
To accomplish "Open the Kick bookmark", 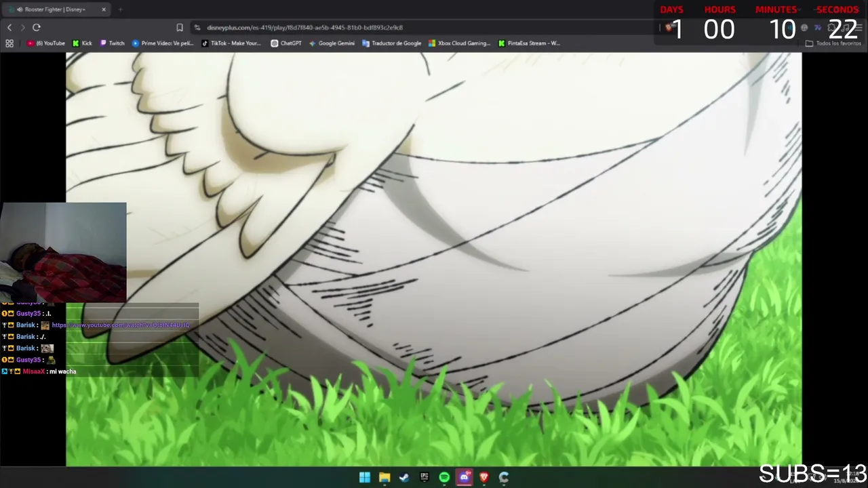I will (82, 43).
